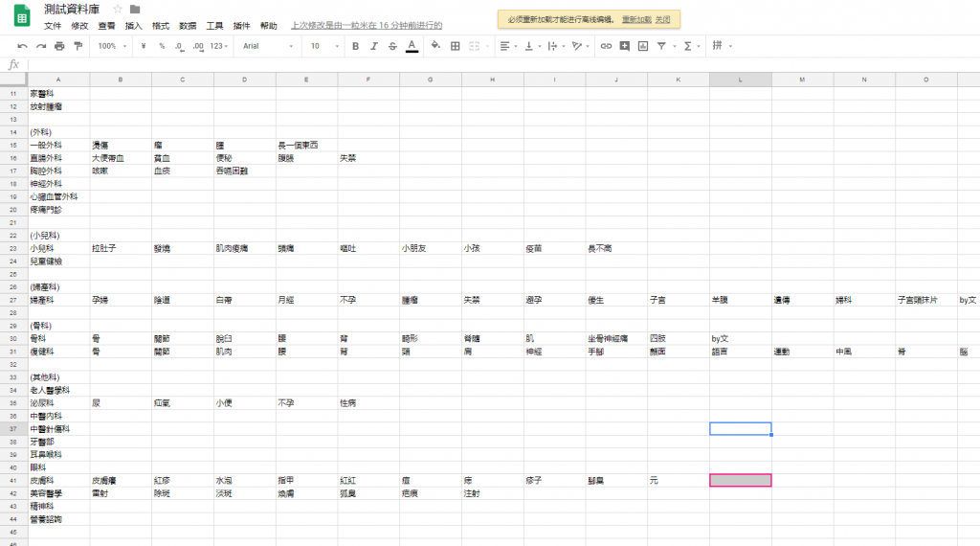
Task: Open the 工具 menu
Action: pyautogui.click(x=214, y=26)
